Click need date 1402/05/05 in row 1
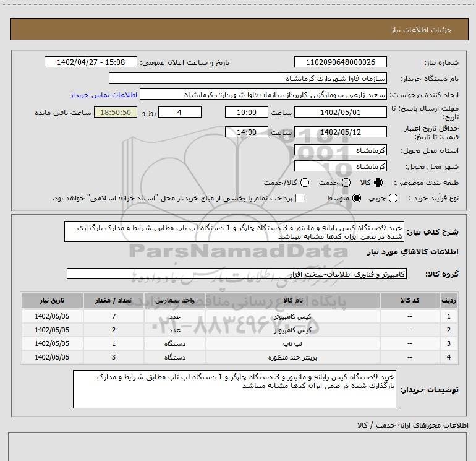476x461 pixels. [52, 316]
